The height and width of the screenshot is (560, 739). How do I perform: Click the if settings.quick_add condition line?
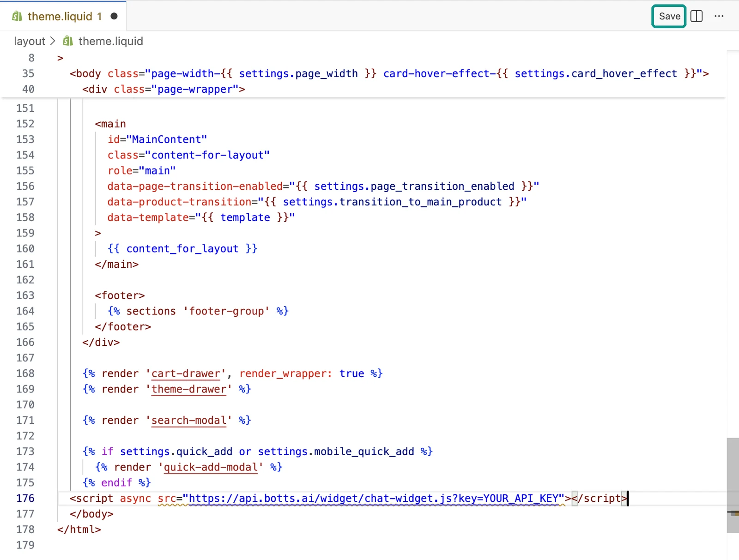coord(257,452)
